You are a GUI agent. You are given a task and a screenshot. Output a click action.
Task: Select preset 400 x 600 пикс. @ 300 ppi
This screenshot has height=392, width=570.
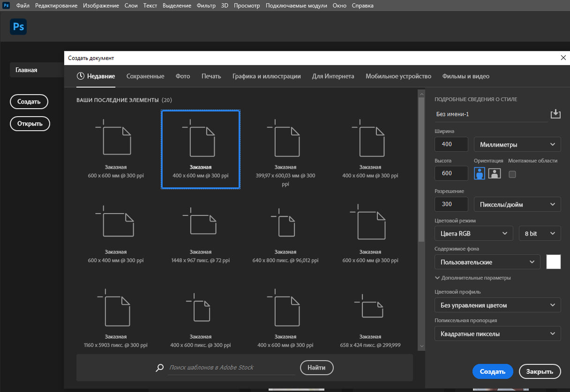[200, 315]
